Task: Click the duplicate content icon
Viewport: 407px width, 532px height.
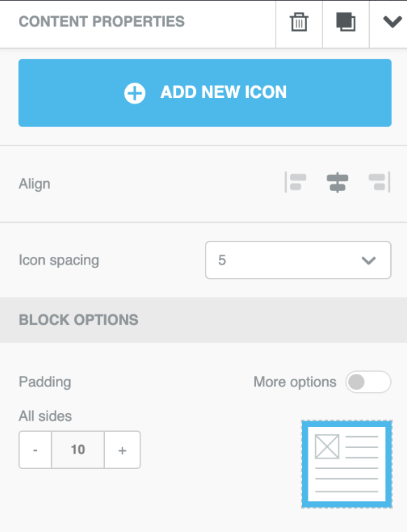Action: (x=345, y=22)
